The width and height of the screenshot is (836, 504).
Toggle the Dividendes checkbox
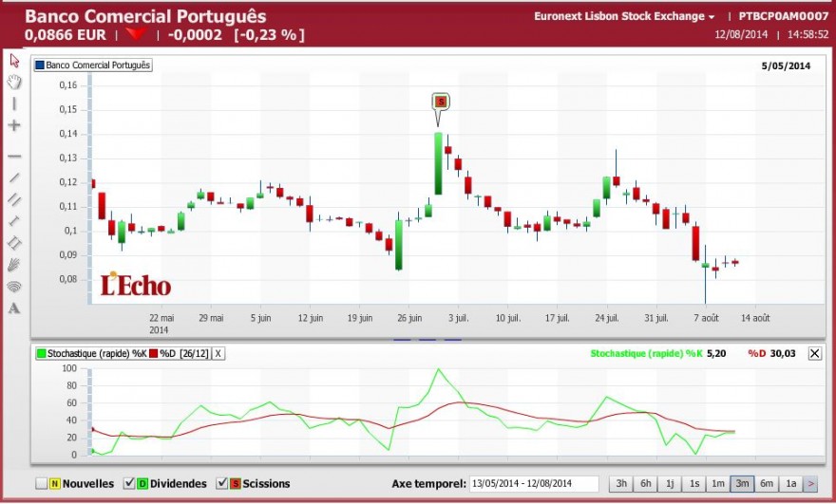pos(129,483)
